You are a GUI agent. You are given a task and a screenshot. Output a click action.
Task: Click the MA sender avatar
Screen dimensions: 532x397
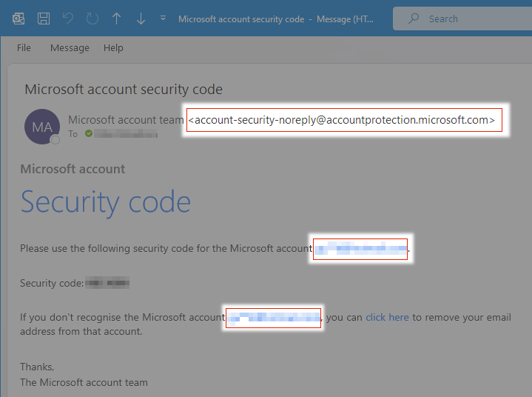point(42,127)
